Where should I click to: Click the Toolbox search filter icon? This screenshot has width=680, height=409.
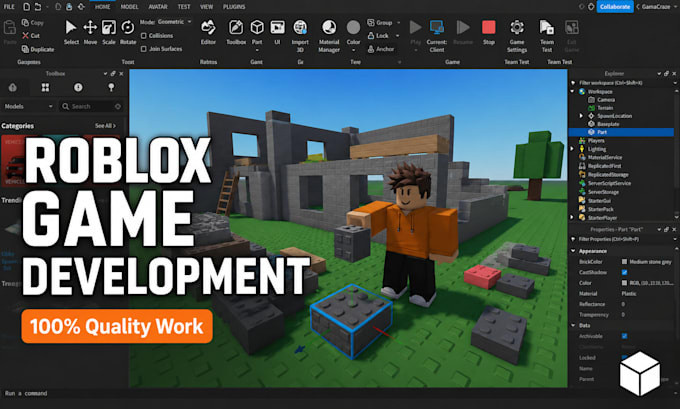[118, 106]
